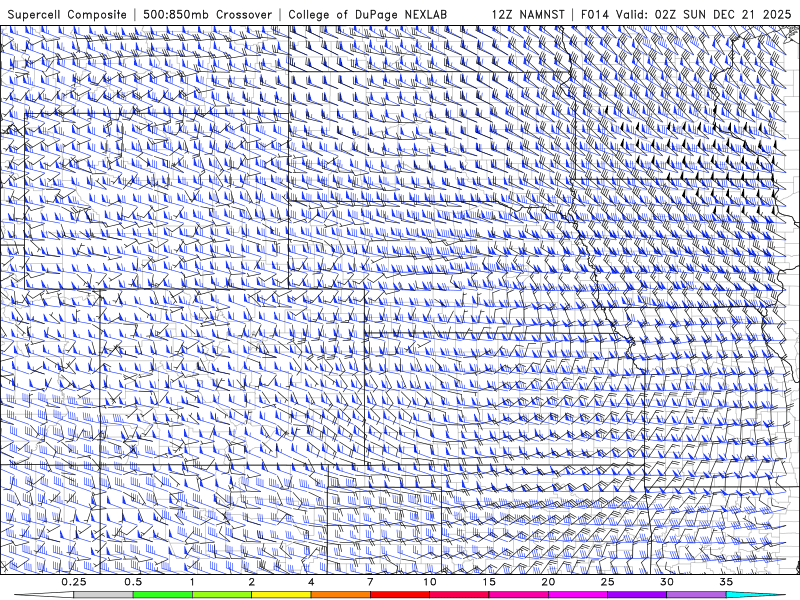Select the lavender 30–35 color bar segment
Image resolution: width=800 pixels, height=600 pixels.
click(x=696, y=595)
